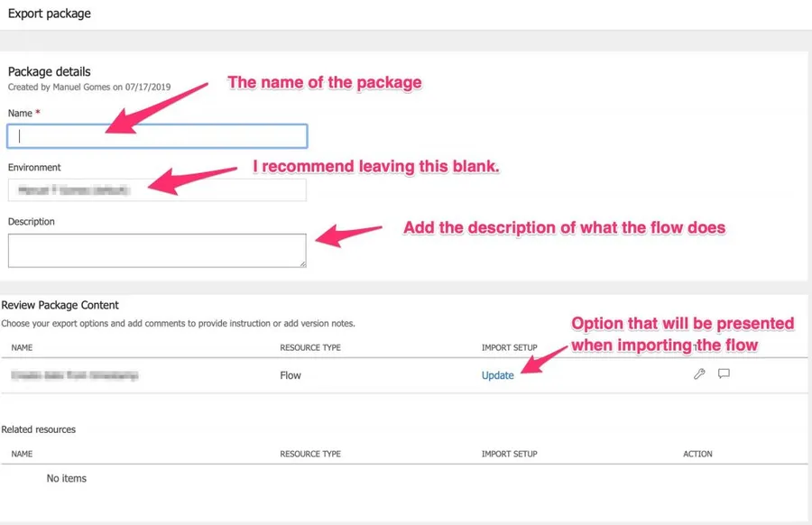Click ACTION column header under Related resources
Image resolution: width=812 pixels, height=525 pixels.
pos(697,454)
